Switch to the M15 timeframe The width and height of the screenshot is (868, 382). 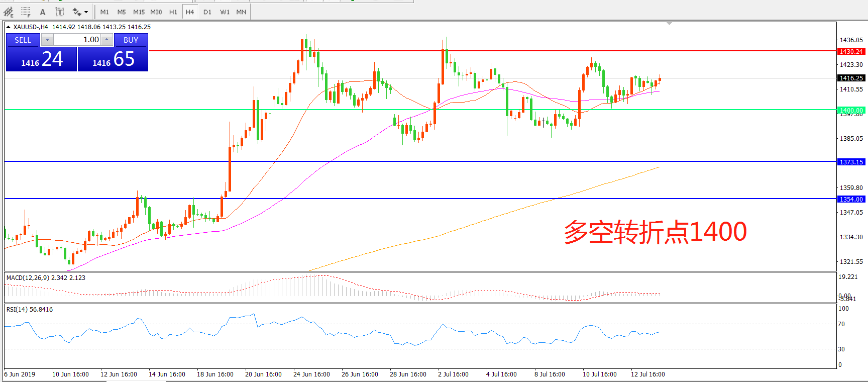pyautogui.click(x=139, y=12)
